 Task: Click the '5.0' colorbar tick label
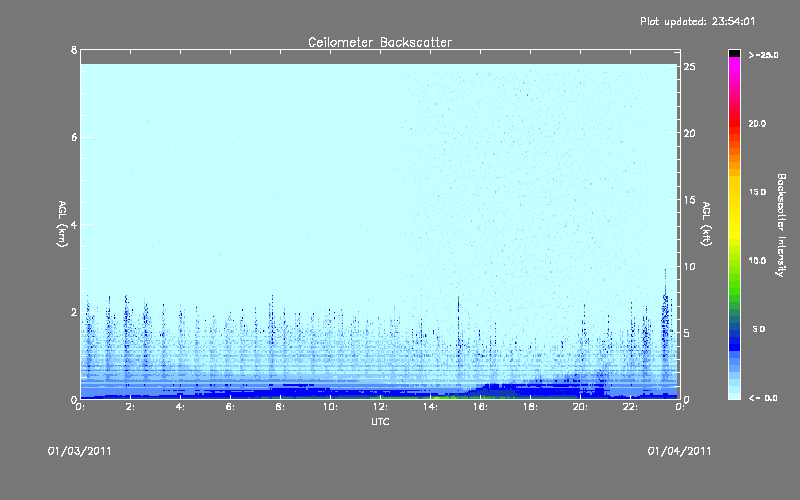tap(759, 329)
